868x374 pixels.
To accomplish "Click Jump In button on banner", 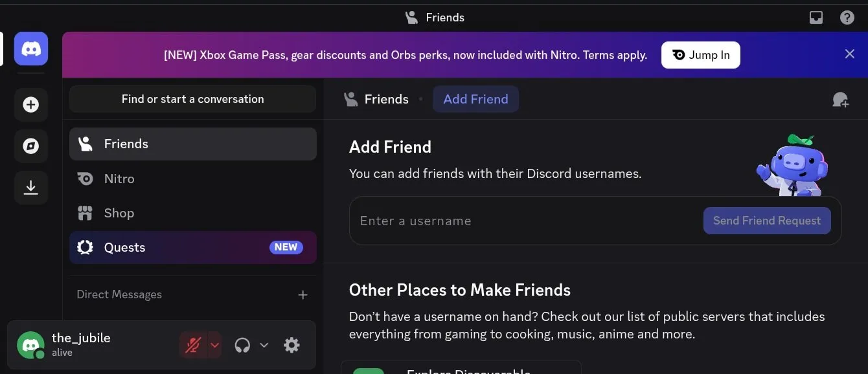I will [x=701, y=55].
